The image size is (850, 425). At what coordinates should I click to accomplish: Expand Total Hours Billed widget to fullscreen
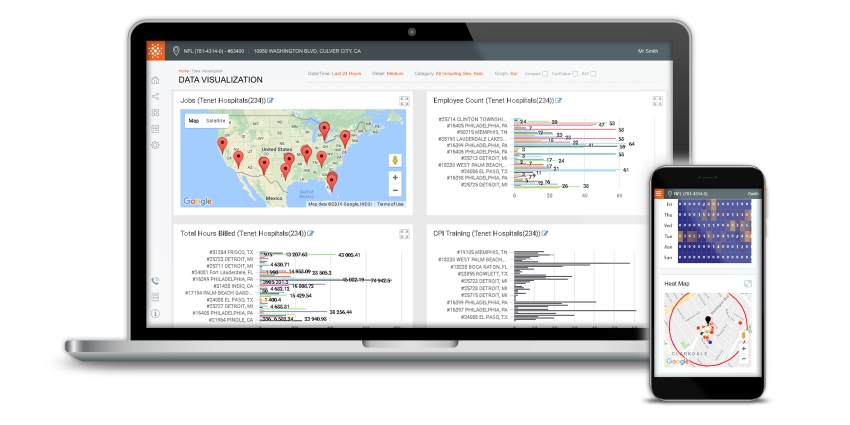coord(404,234)
